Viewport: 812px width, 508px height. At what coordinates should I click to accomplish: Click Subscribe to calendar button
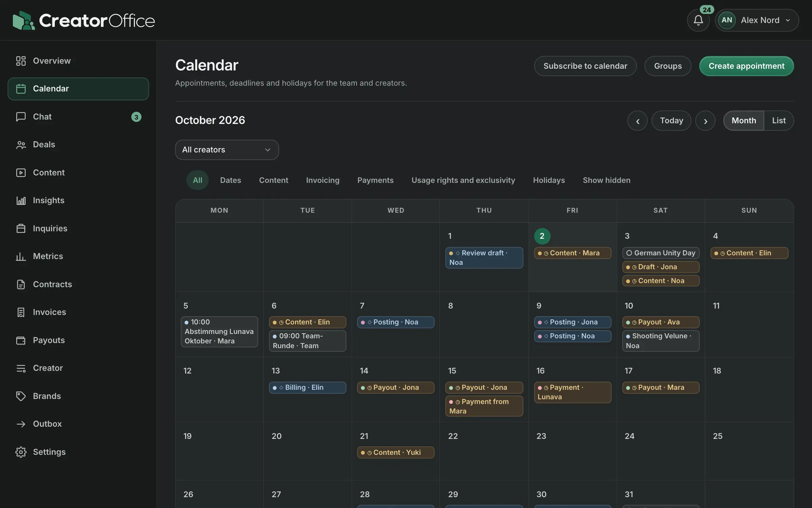click(x=585, y=66)
